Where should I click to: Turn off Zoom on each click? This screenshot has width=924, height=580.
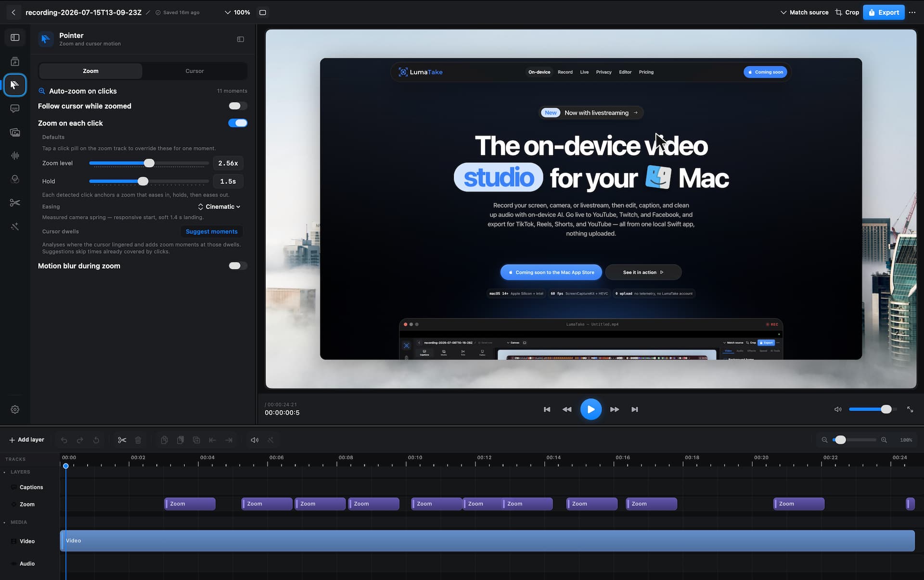pos(238,123)
